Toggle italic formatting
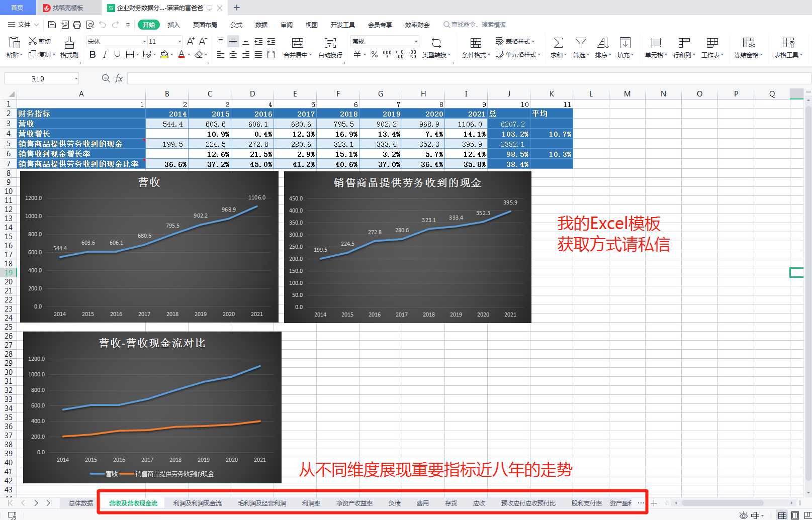The height and width of the screenshot is (520, 812). 105,54
